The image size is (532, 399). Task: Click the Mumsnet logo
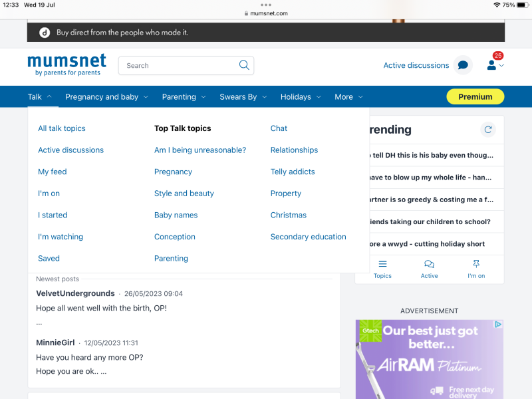click(66, 65)
